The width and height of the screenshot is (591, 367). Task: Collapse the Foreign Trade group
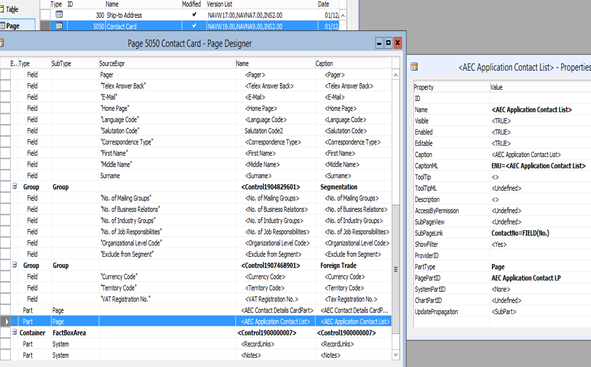(x=14, y=265)
